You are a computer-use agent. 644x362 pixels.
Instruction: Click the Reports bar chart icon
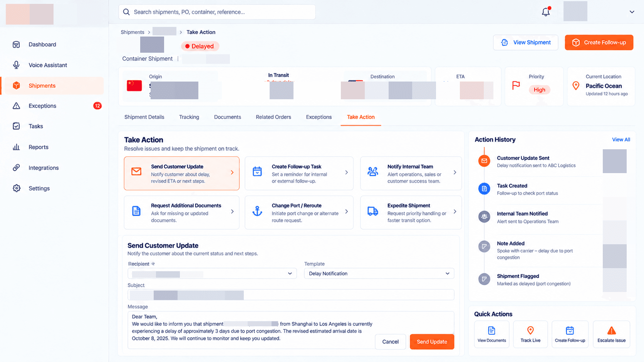coord(16,147)
